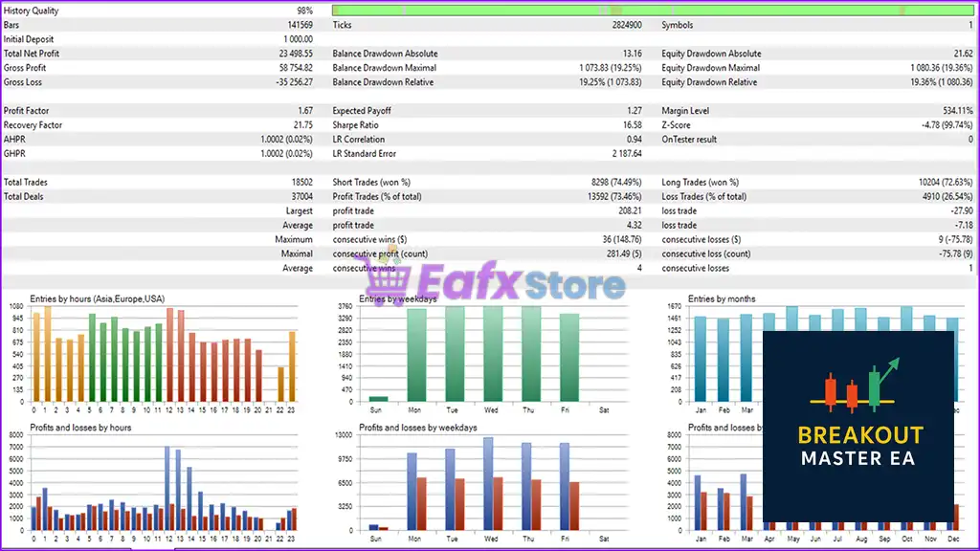This screenshot has width=980, height=551.
Task: Click 'Profits and losses by weekdays' chart title
Action: pos(418,428)
